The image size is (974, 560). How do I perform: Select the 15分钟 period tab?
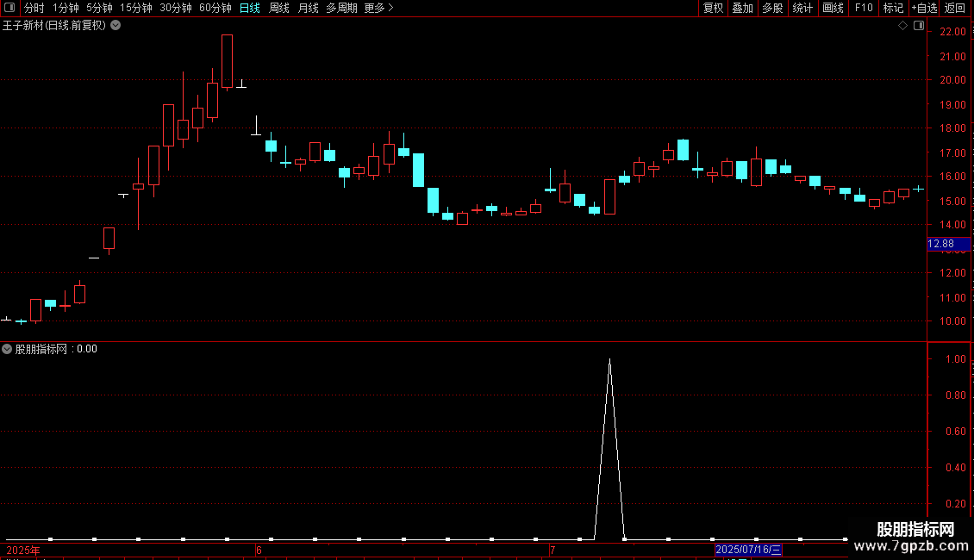(135, 8)
